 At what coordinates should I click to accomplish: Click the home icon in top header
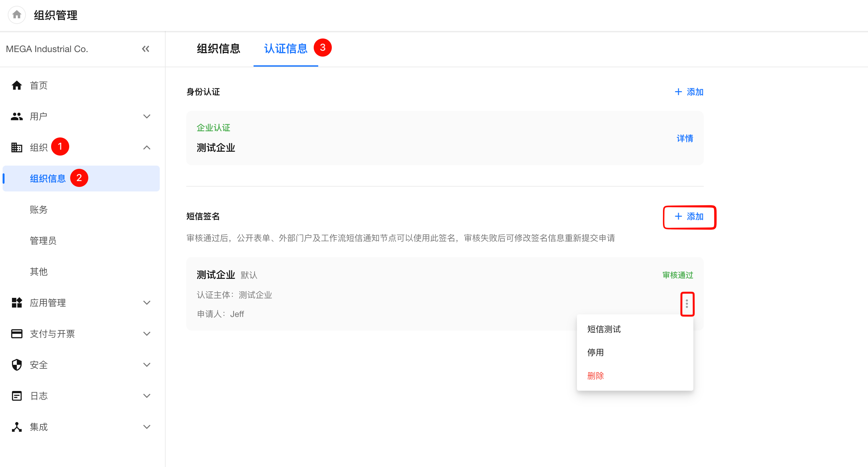tap(17, 15)
